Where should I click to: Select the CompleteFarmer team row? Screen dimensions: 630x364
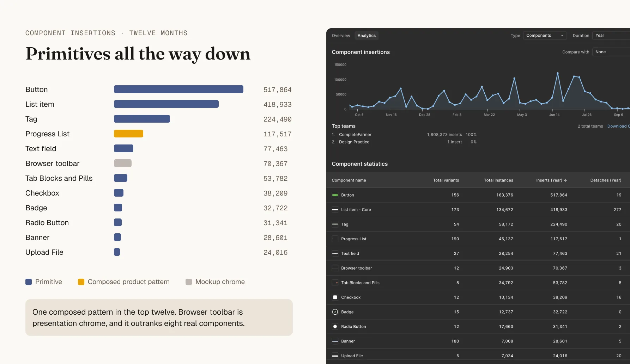coord(404,135)
